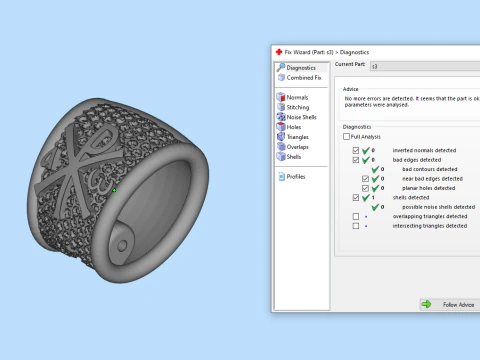Image resolution: width=480 pixels, height=360 pixels.
Task: Open the Profiles page icon
Action: coord(282,176)
